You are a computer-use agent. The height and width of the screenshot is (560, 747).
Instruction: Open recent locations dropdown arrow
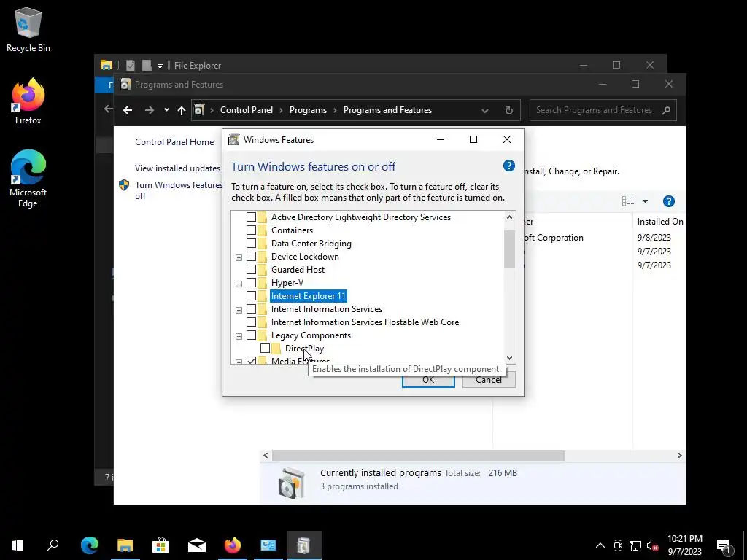point(166,110)
